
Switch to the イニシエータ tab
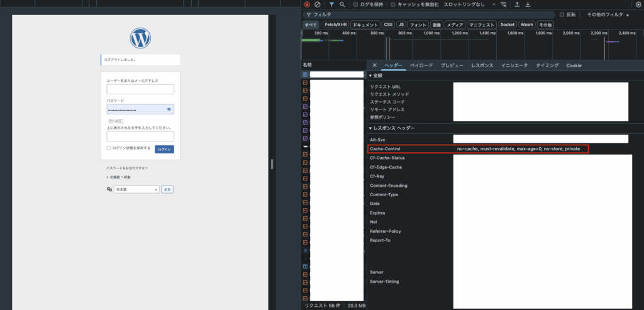pos(514,65)
